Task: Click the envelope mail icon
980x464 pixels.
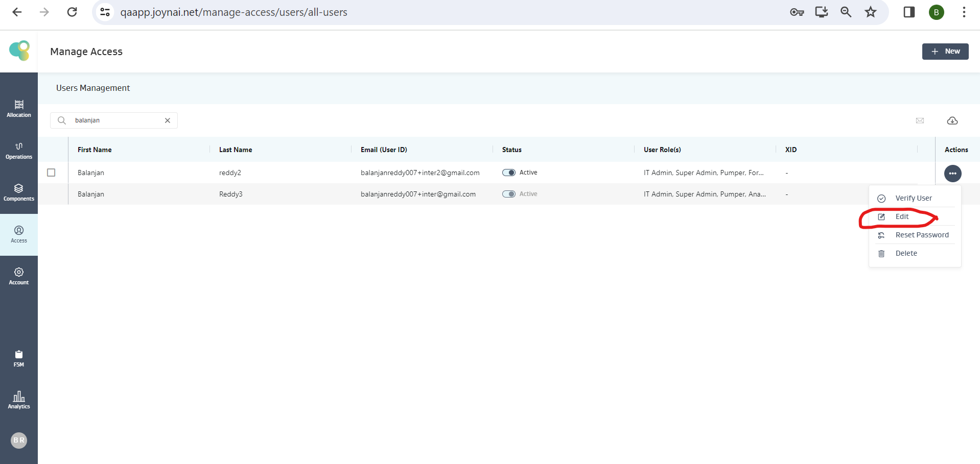Action: [920, 120]
